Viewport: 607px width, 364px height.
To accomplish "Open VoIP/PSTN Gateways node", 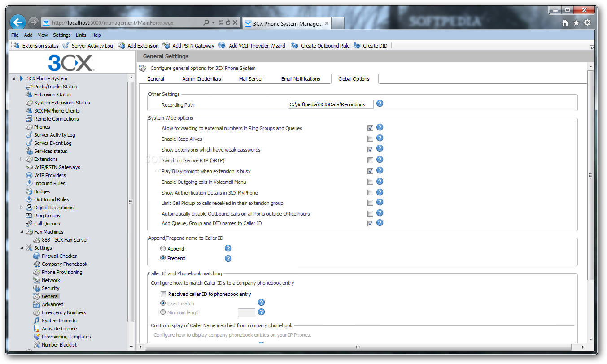I will pyautogui.click(x=57, y=167).
